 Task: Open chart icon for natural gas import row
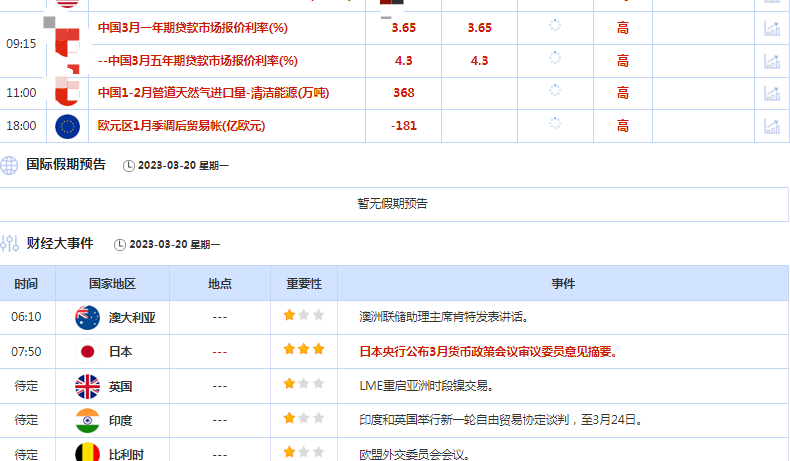[x=772, y=93]
